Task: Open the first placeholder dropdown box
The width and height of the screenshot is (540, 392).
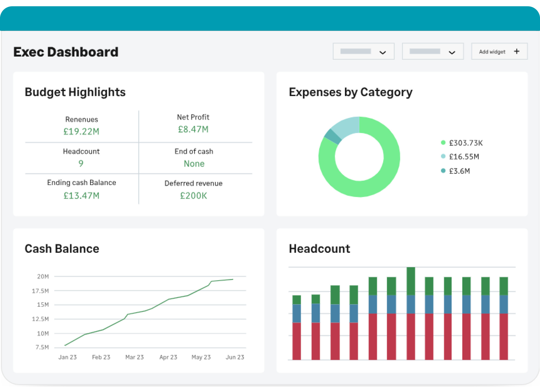Action: pyautogui.click(x=356, y=51)
